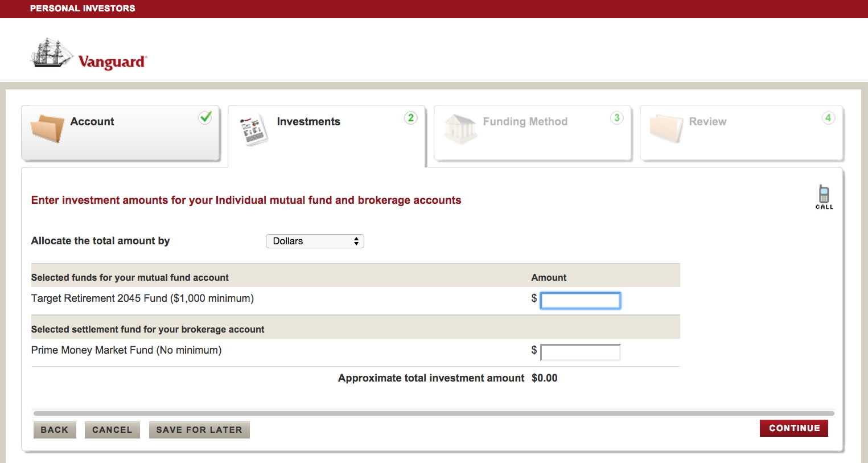
Task: Click the Save For Later button
Action: 199,430
